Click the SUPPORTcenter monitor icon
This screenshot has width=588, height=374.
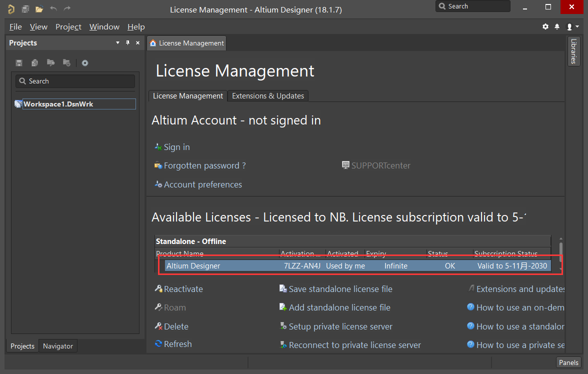pyautogui.click(x=346, y=165)
